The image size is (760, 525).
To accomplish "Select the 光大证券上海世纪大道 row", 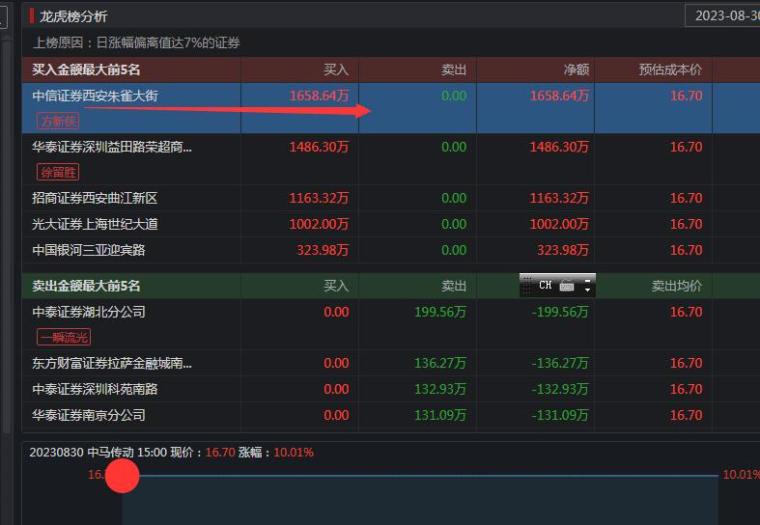I will [x=391, y=224].
